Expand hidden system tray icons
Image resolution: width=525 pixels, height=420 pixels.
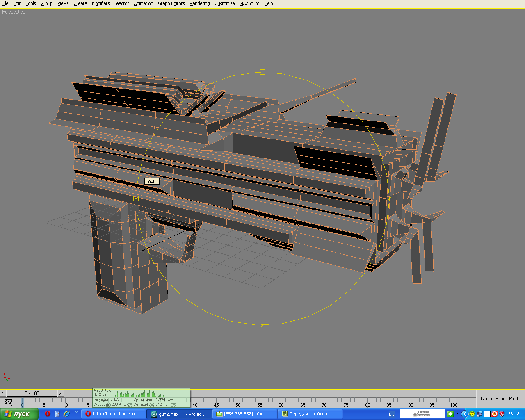point(464,414)
